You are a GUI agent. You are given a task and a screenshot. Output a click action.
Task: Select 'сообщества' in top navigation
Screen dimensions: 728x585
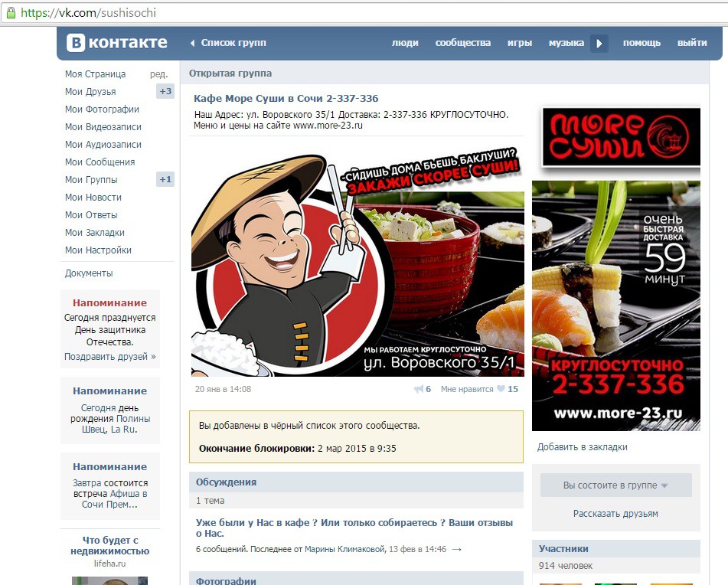click(462, 43)
